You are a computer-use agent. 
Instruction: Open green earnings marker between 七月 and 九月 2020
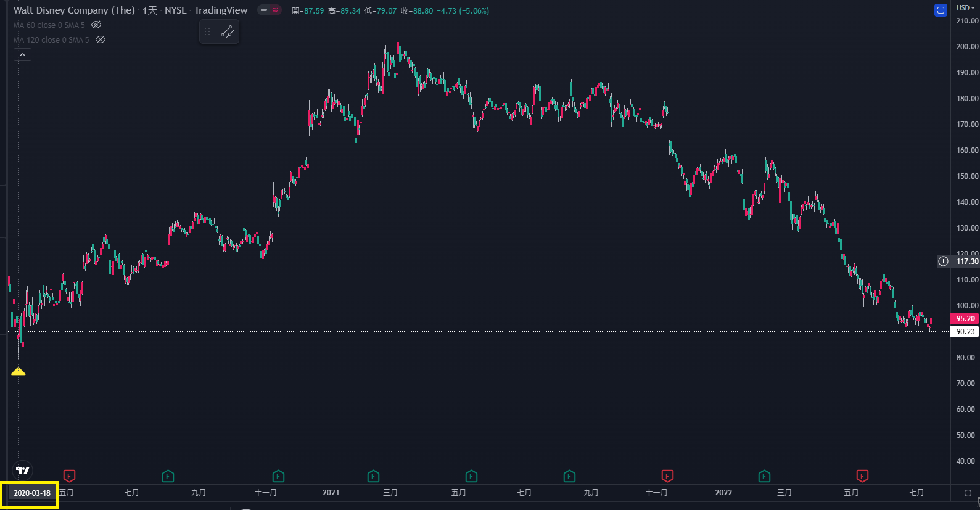pos(168,476)
